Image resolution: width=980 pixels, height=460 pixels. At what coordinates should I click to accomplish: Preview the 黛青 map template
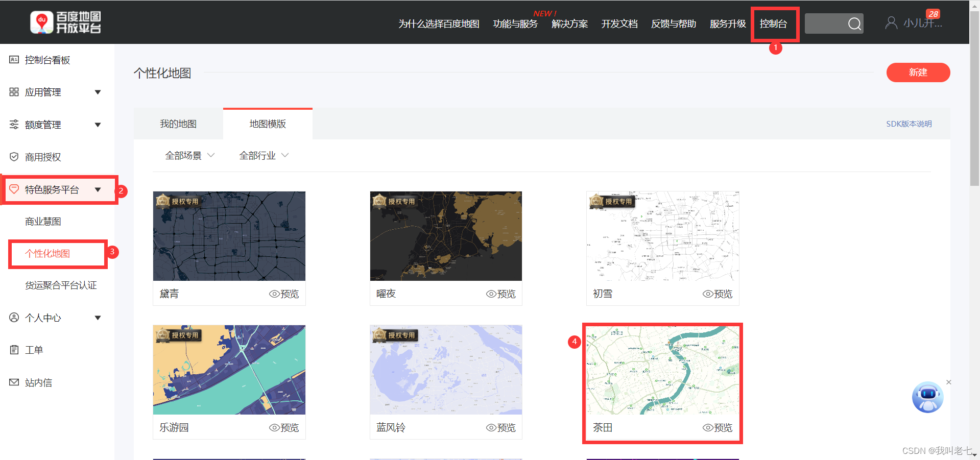pos(284,294)
